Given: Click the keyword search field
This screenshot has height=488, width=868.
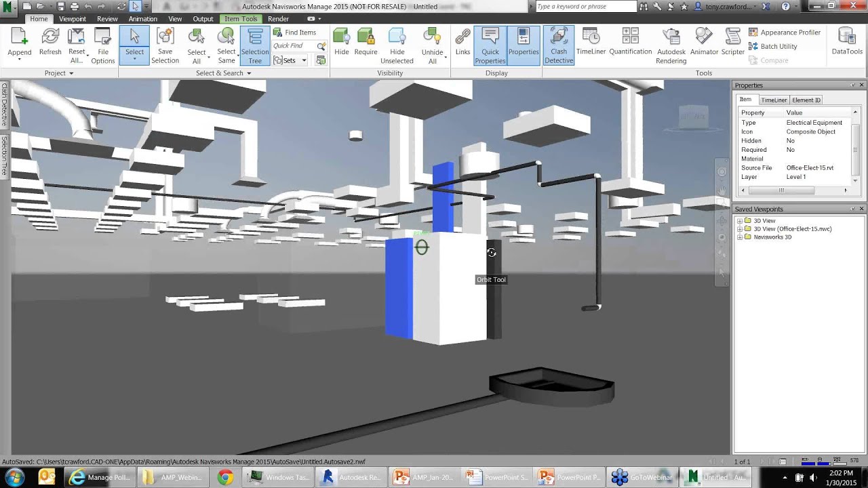Looking at the screenshot, I should tap(586, 6).
